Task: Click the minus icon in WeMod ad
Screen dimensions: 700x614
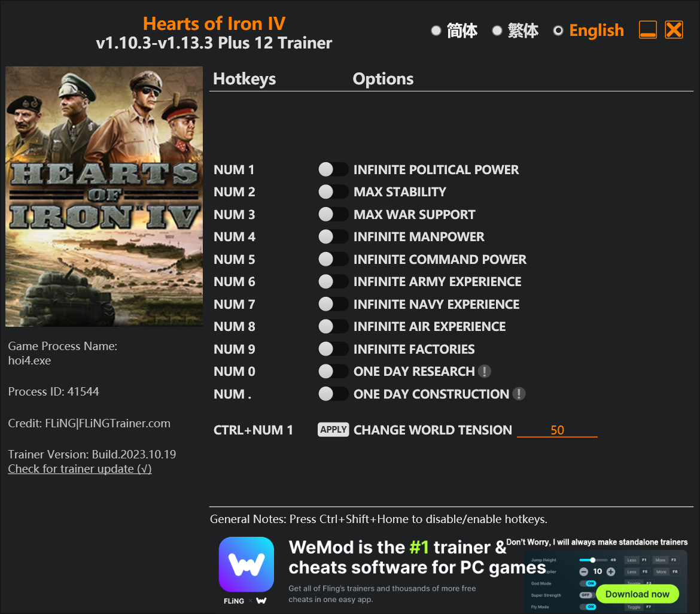Action: (583, 572)
